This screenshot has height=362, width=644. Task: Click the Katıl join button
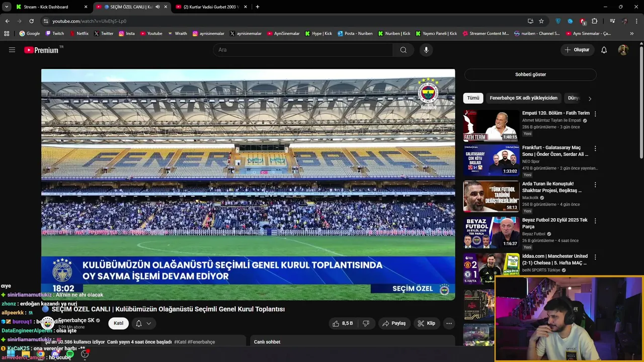[x=118, y=323]
